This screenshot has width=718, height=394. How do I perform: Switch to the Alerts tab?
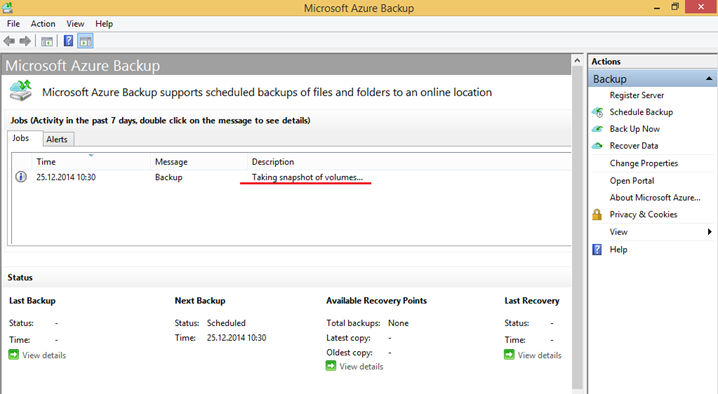click(57, 139)
